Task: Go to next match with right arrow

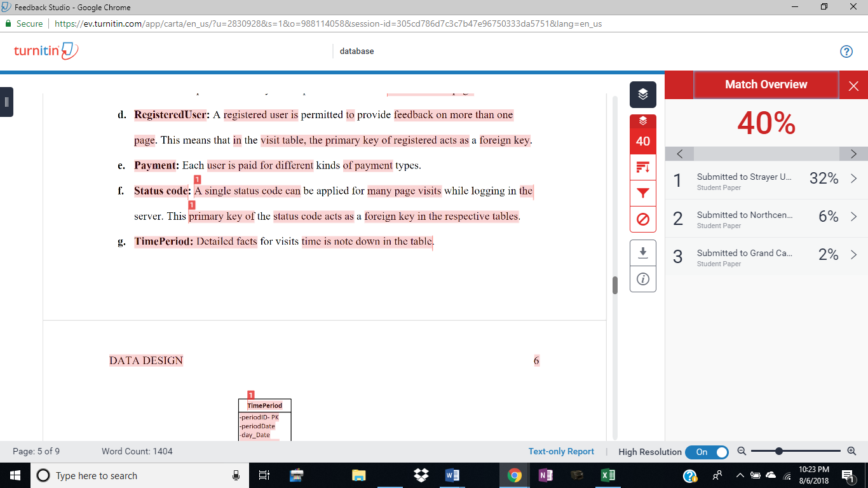Action: click(x=853, y=154)
